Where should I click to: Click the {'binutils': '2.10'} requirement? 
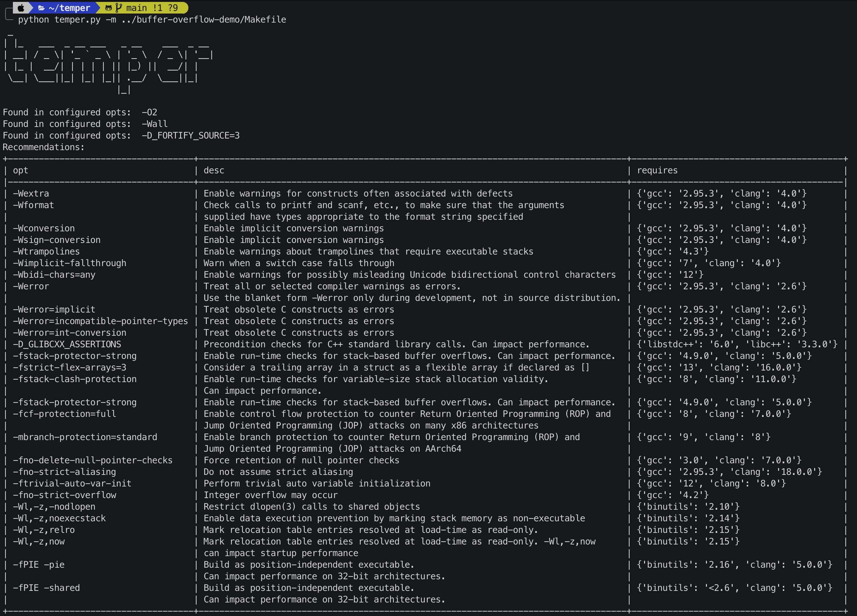coord(688,507)
